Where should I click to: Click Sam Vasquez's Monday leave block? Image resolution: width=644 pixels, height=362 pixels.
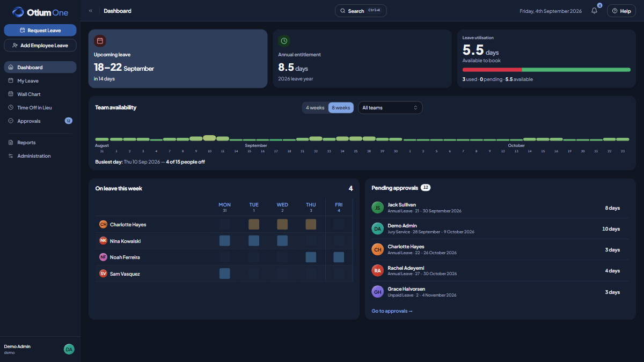pyautogui.click(x=225, y=274)
